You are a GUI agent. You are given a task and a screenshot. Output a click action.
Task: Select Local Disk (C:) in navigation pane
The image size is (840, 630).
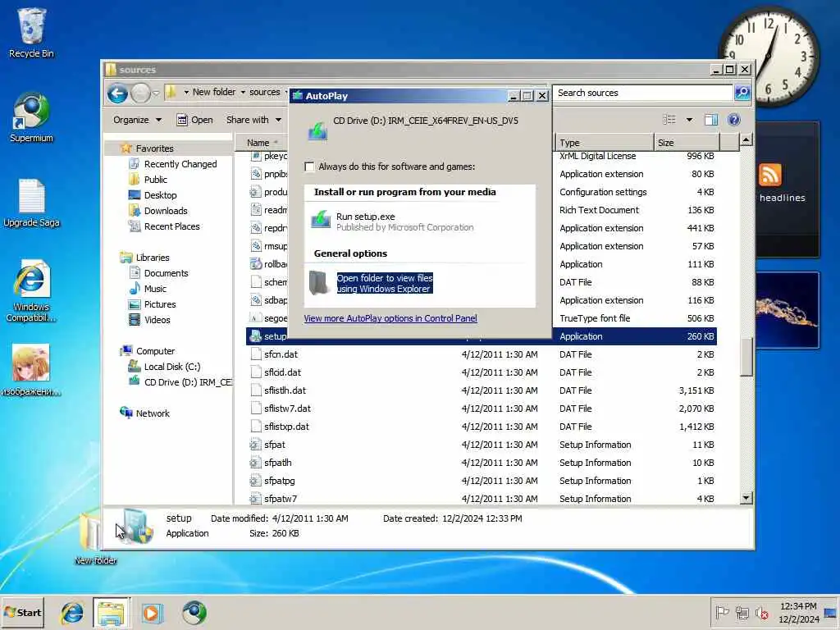click(164, 367)
